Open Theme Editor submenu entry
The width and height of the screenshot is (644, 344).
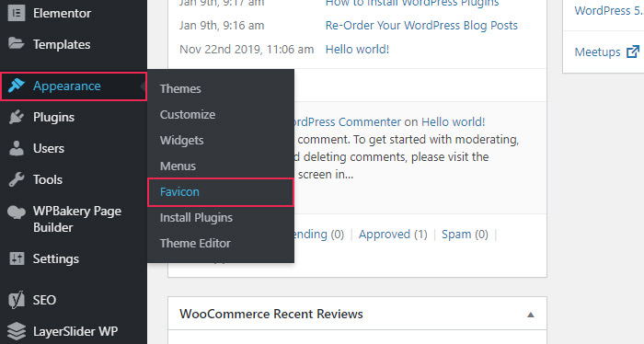(195, 243)
